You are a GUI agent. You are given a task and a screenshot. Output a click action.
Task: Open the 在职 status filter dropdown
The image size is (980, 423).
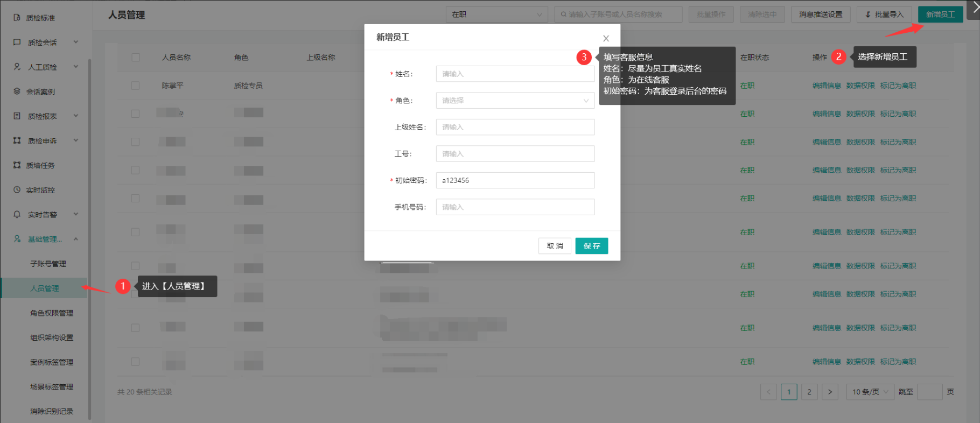pos(496,15)
